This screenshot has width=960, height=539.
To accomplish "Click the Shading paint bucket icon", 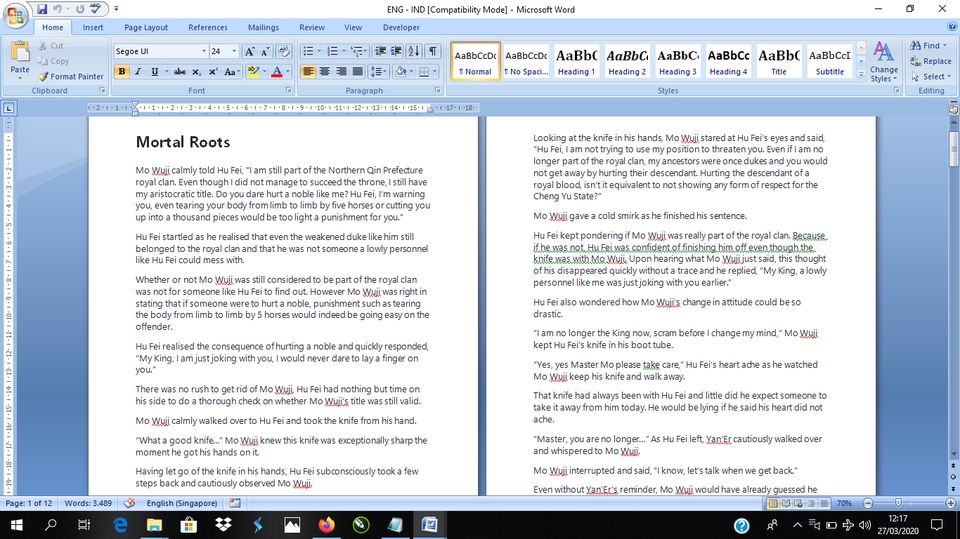I will [400, 72].
